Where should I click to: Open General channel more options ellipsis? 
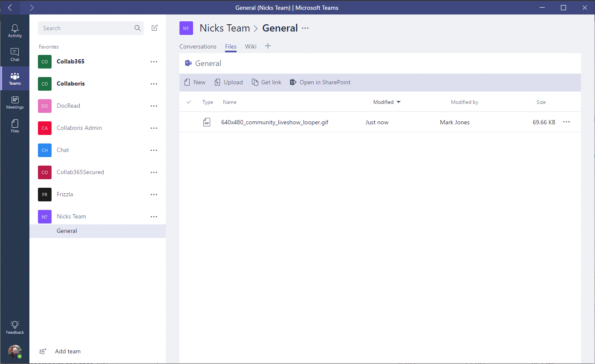(305, 28)
